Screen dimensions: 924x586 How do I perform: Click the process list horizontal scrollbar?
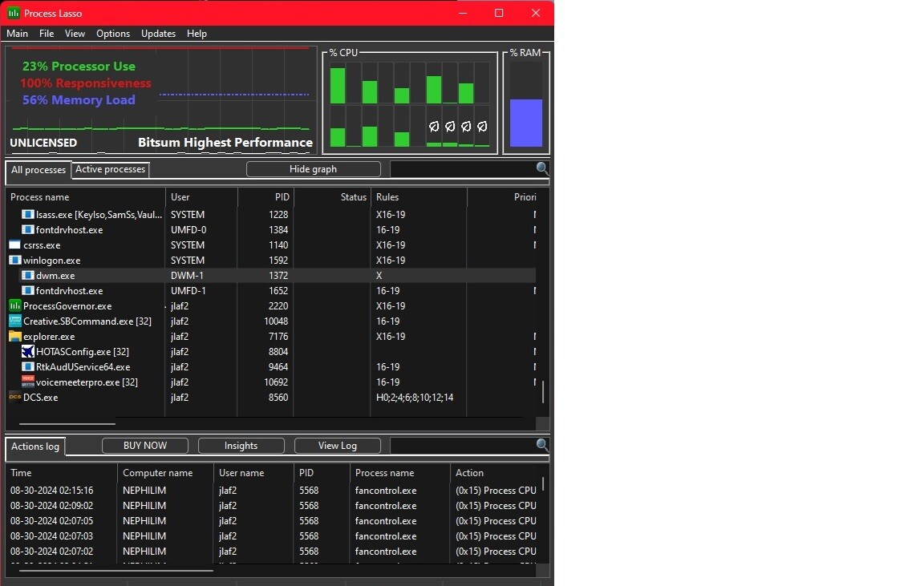(x=67, y=423)
